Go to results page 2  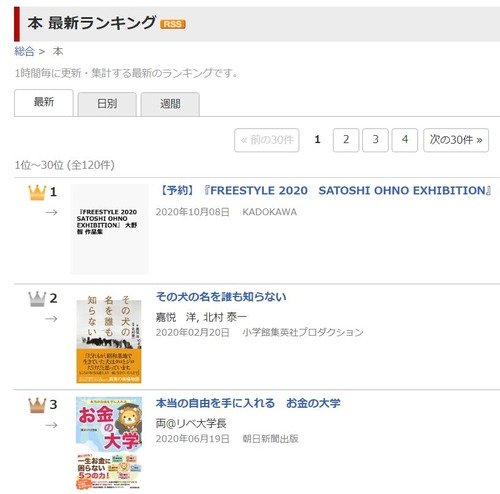346,140
